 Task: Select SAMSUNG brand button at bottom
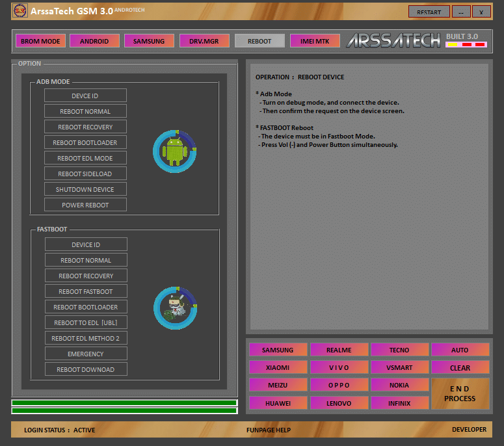[278, 350]
